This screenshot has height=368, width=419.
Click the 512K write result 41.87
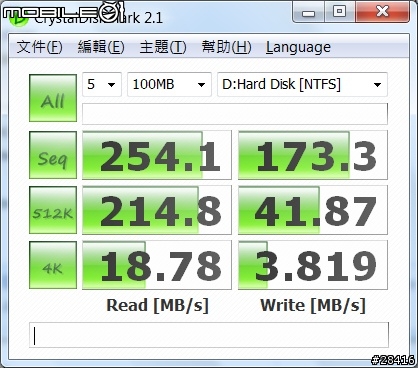[313, 210]
